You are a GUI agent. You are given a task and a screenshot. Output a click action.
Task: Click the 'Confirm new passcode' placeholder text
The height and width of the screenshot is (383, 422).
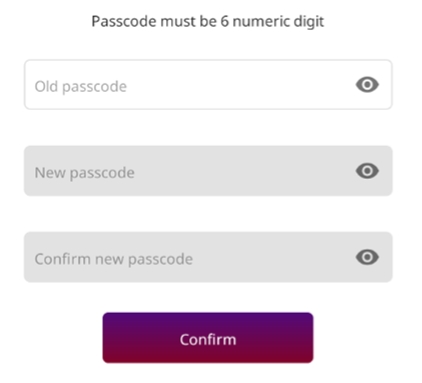pyautogui.click(x=114, y=259)
